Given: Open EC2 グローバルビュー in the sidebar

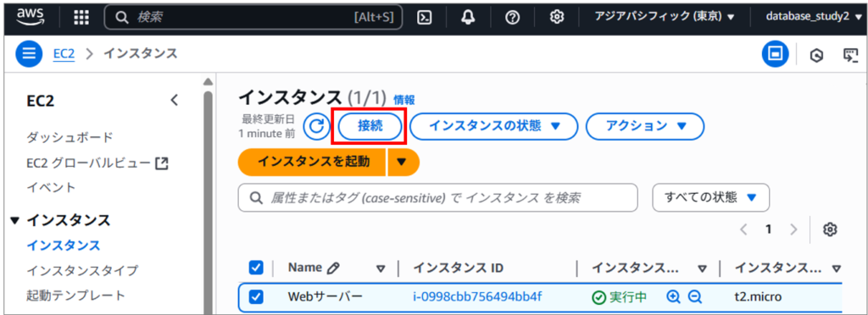Looking at the screenshot, I should (97, 163).
